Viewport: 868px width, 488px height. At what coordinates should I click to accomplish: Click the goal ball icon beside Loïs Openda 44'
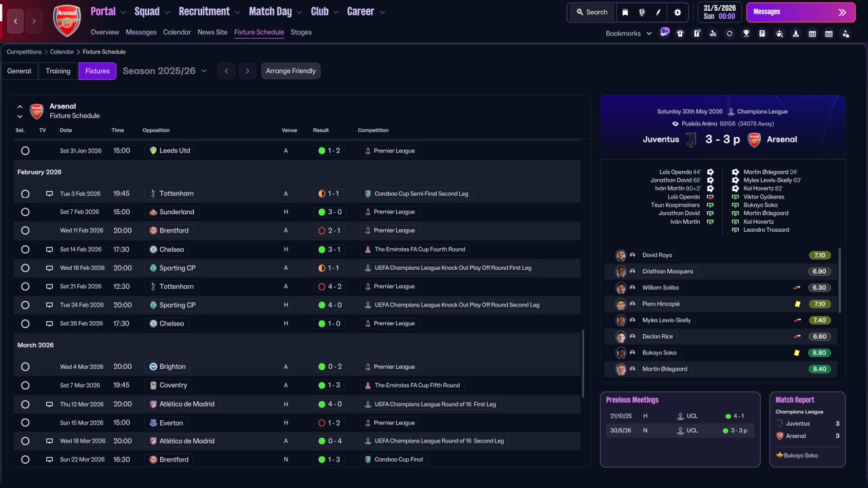pos(710,172)
